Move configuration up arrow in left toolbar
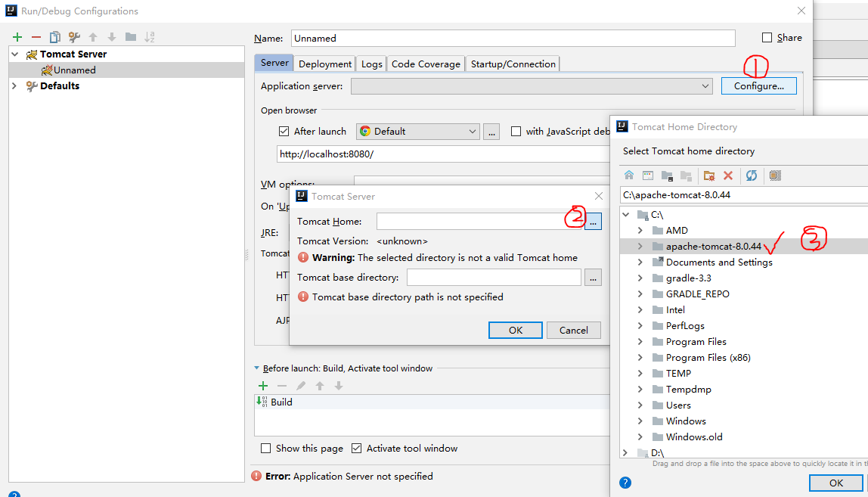This screenshot has height=497, width=868. (x=93, y=37)
